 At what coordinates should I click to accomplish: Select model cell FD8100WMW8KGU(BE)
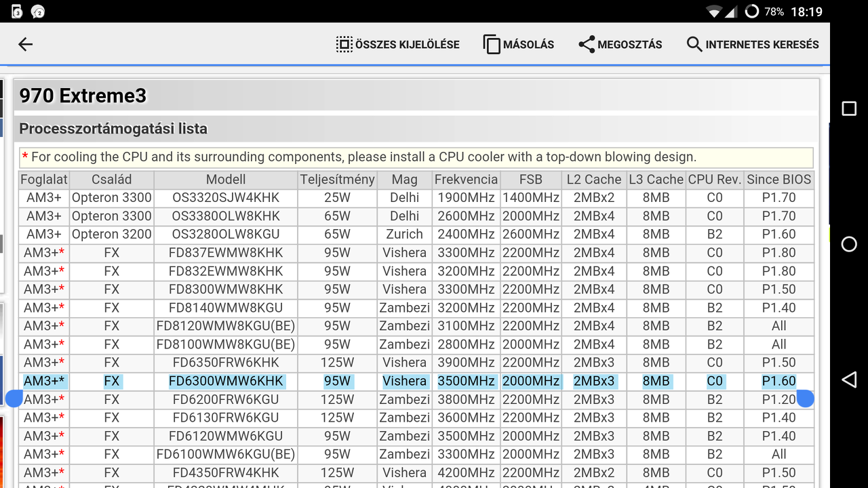point(226,344)
